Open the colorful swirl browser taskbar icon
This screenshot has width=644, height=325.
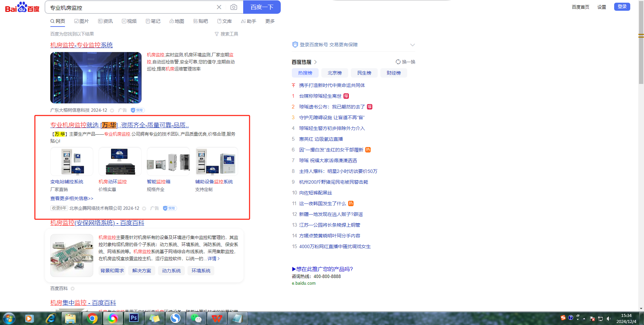(113, 318)
